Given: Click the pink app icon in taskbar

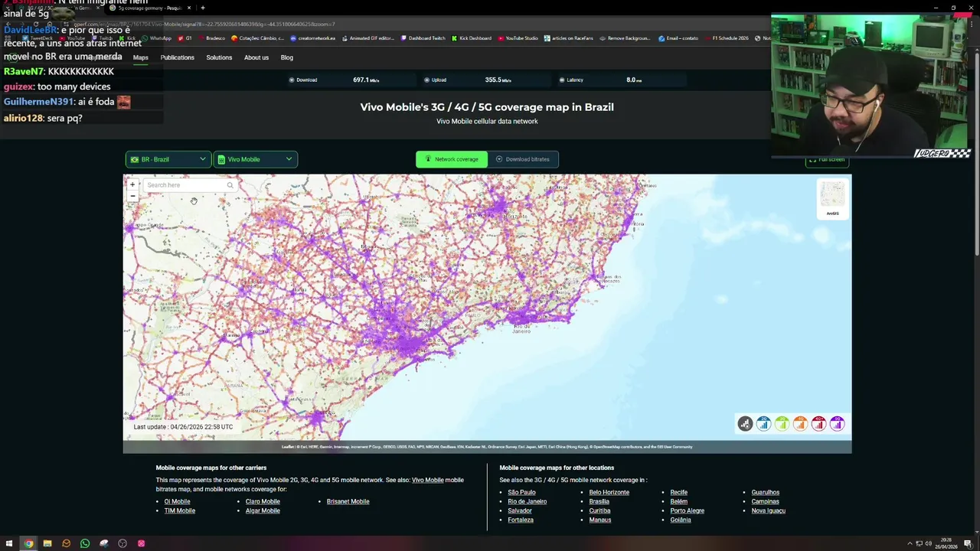Looking at the screenshot, I should click(x=141, y=543).
